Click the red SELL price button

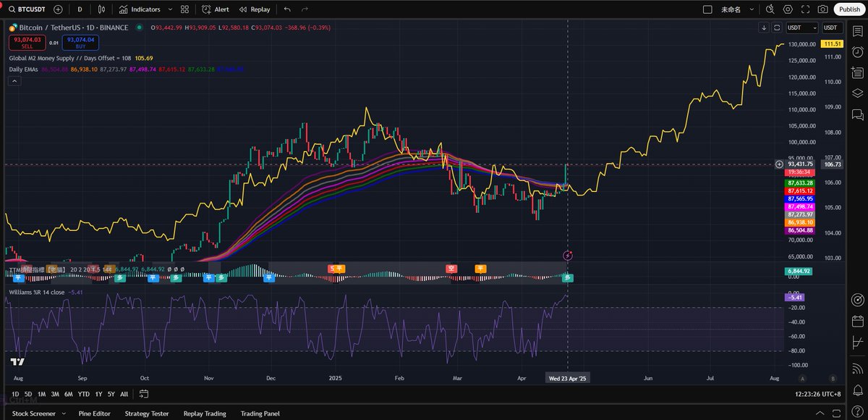point(27,43)
